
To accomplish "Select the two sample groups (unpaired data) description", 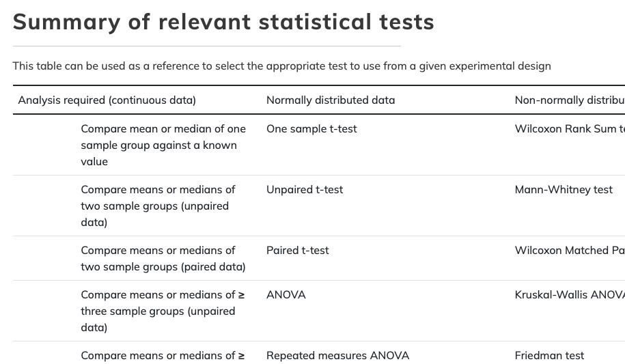I will tap(158, 206).
